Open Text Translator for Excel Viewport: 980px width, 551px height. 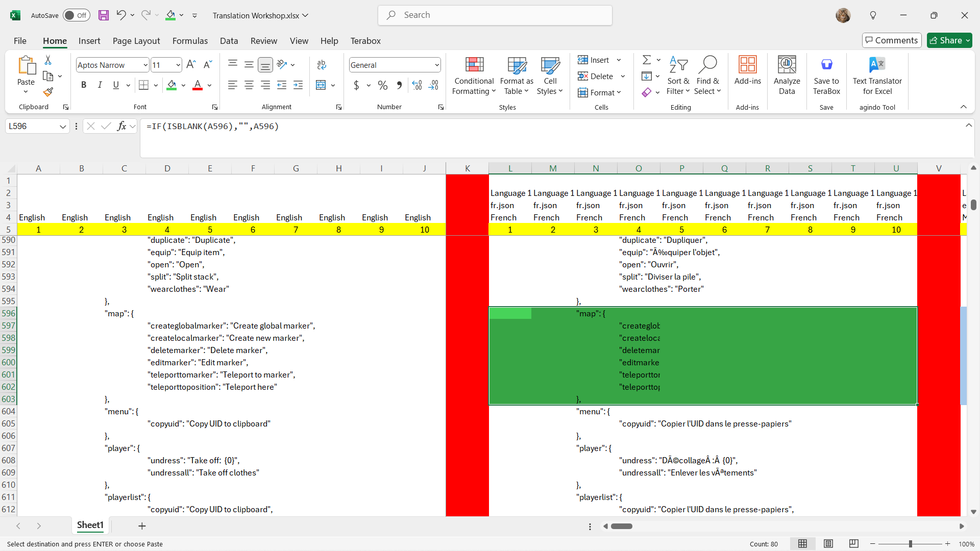point(877,76)
